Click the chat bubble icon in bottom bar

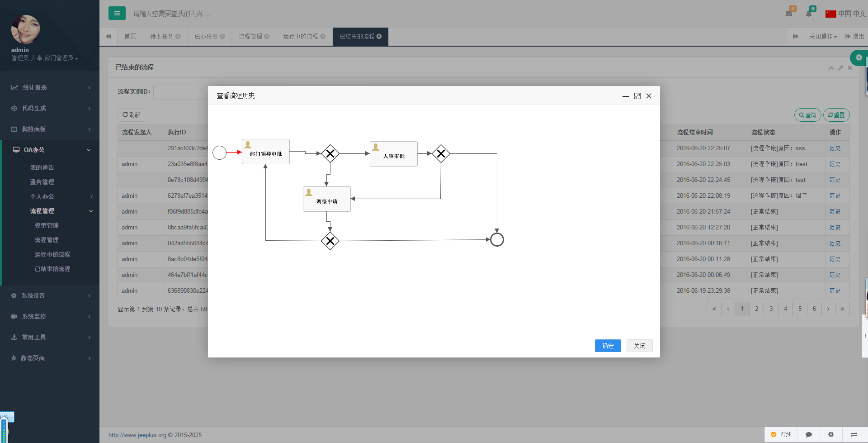click(809, 434)
